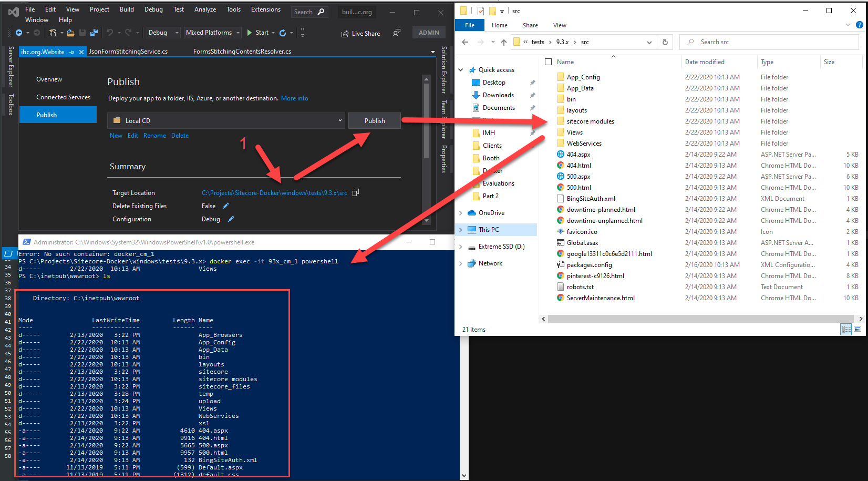The height and width of the screenshot is (481, 868).
Task: Open the Start button dropdown arrow
Action: pos(273,33)
